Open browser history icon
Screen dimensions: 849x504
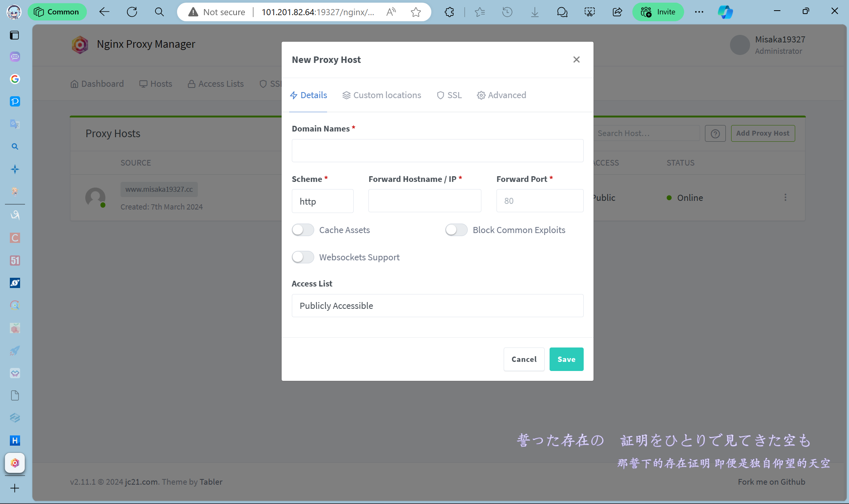click(x=507, y=12)
